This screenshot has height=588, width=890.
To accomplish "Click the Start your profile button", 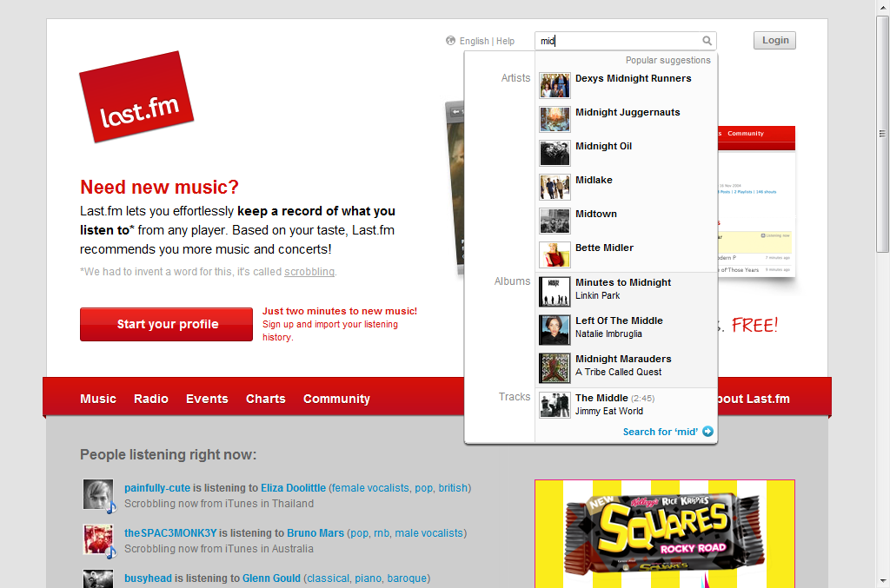I will tap(166, 324).
